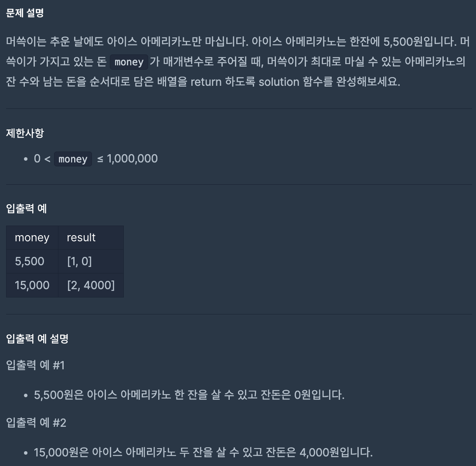This screenshot has width=476, height=466.
Task: Select the 15,000 cell in the table
Action: click(x=32, y=285)
